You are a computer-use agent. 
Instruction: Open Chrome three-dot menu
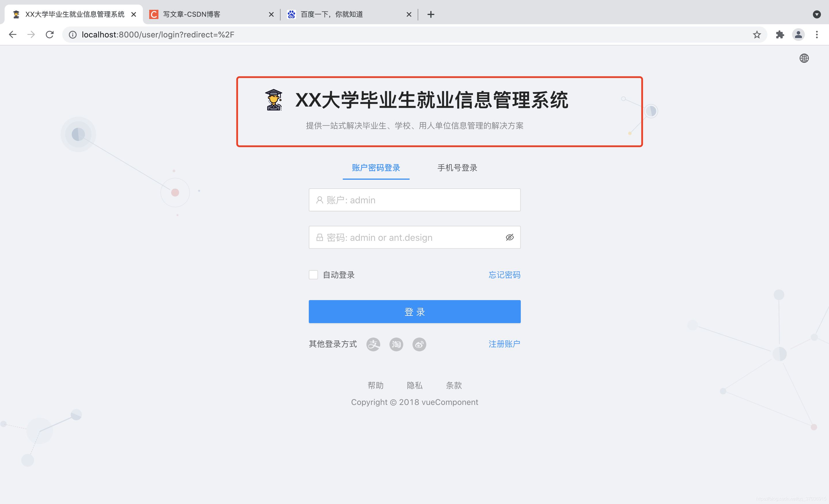(817, 34)
